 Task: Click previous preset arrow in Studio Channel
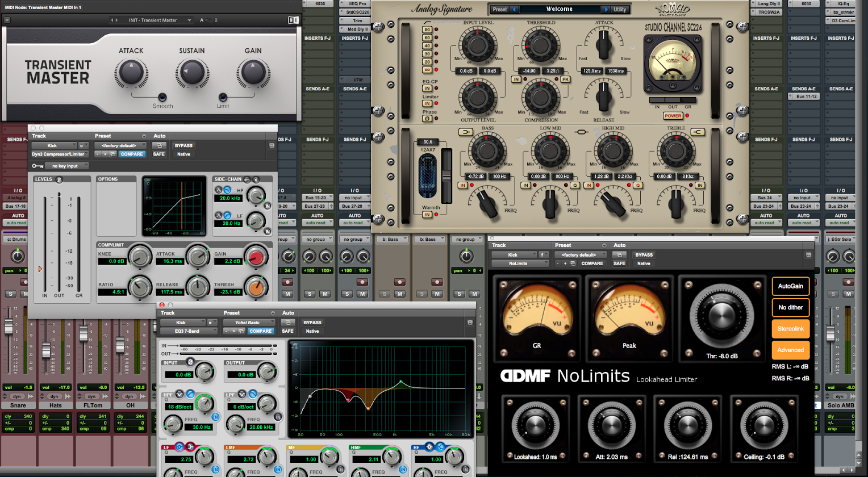[515, 10]
